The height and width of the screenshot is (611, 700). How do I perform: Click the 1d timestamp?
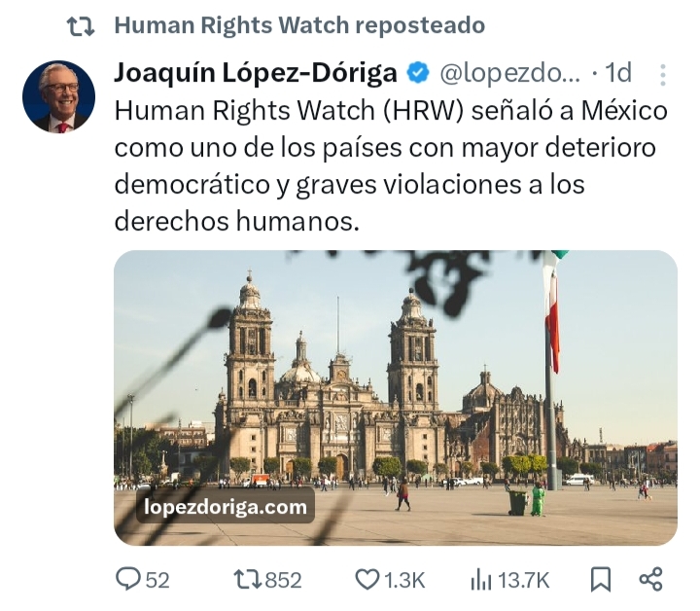[618, 73]
